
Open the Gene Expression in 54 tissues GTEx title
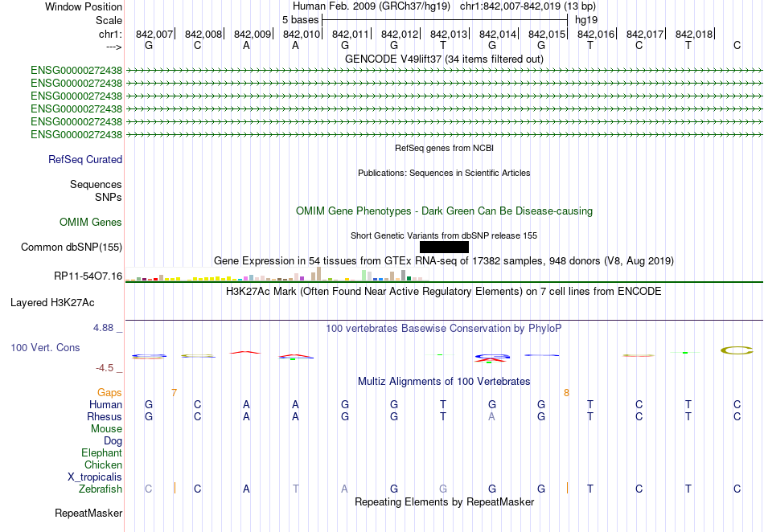tap(444, 261)
